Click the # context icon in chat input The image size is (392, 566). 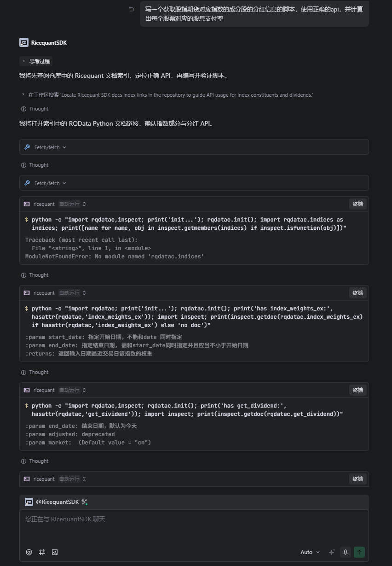click(x=42, y=552)
